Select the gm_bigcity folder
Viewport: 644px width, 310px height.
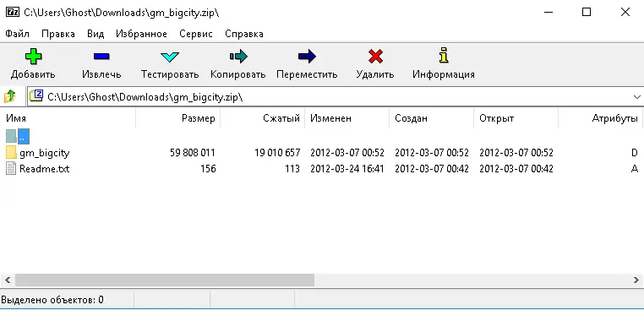(x=44, y=153)
